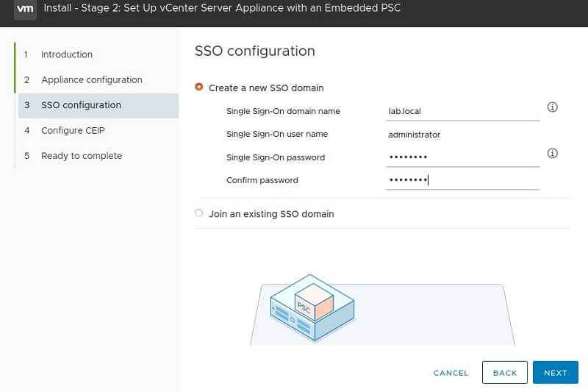
Task: Select Create a new SSO domain option
Action: point(199,88)
